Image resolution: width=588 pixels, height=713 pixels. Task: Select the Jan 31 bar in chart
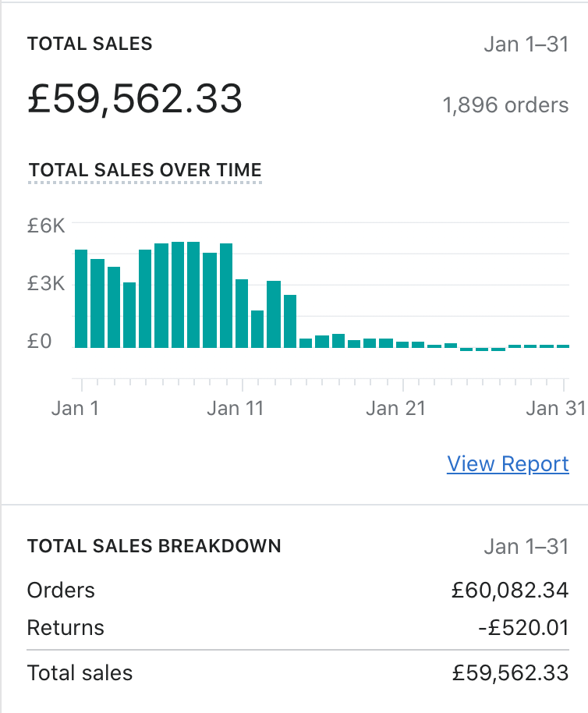pyautogui.click(x=563, y=346)
